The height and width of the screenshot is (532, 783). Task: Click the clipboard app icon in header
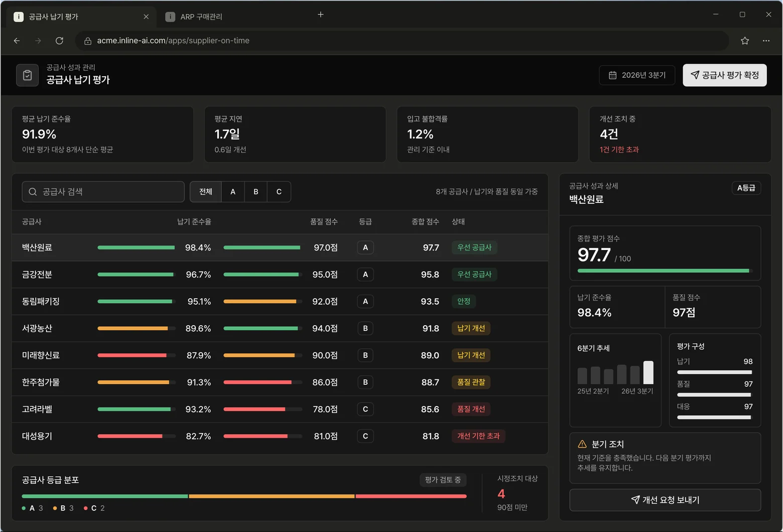click(x=28, y=75)
